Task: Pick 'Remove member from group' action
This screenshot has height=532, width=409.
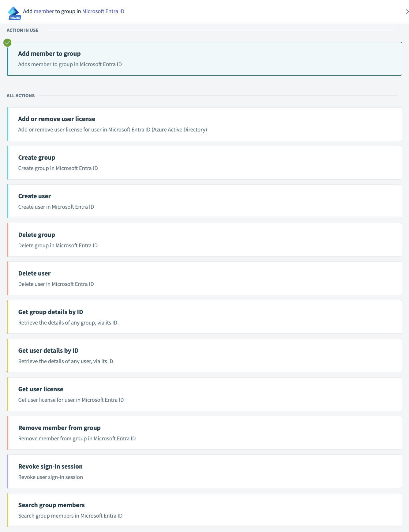Action: pos(204,433)
